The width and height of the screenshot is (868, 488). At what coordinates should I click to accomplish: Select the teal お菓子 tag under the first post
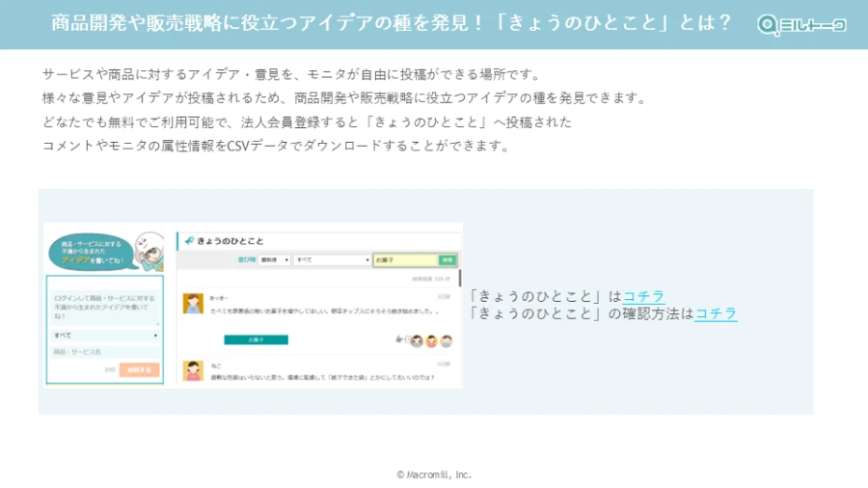(256, 340)
